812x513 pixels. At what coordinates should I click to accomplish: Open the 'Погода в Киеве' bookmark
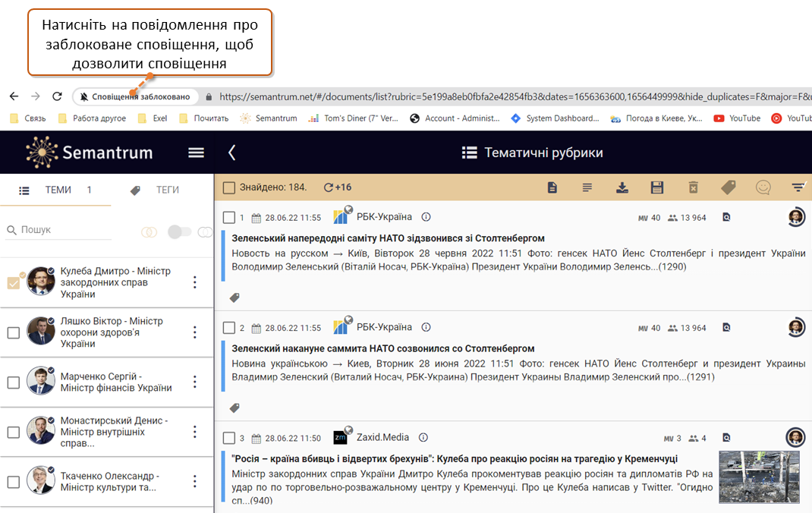click(656, 118)
